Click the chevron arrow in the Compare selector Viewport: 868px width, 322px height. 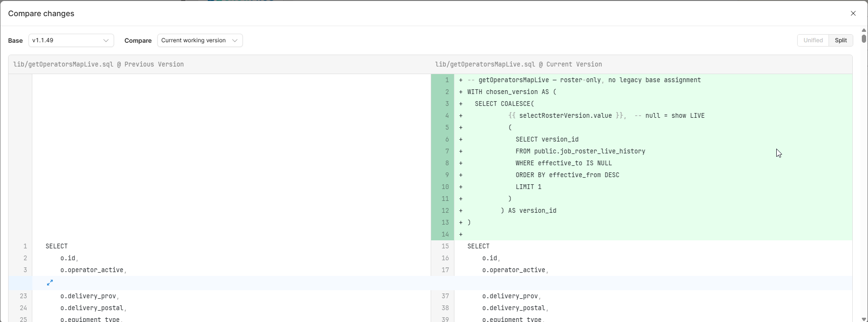[235, 40]
